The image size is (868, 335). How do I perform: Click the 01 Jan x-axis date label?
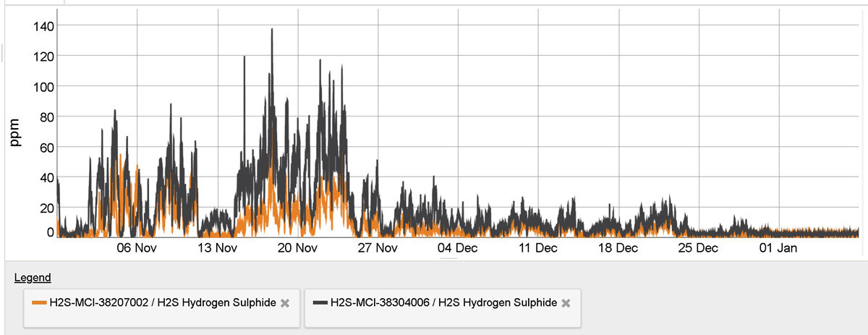(777, 249)
